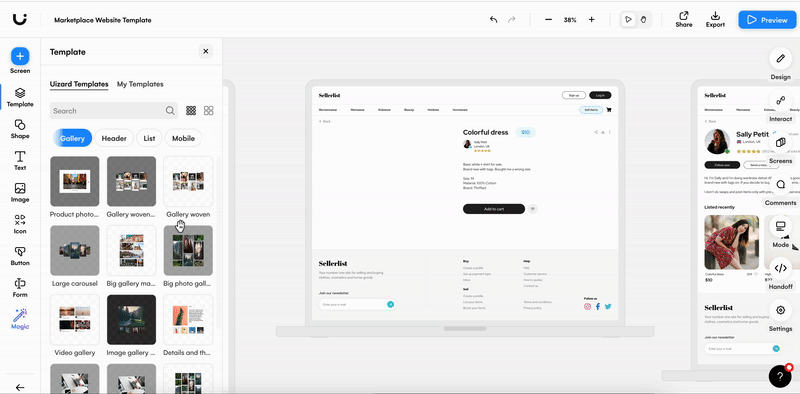Select the Product photo template thumbnail
Viewport: 800px width, 394px height.
(x=74, y=181)
